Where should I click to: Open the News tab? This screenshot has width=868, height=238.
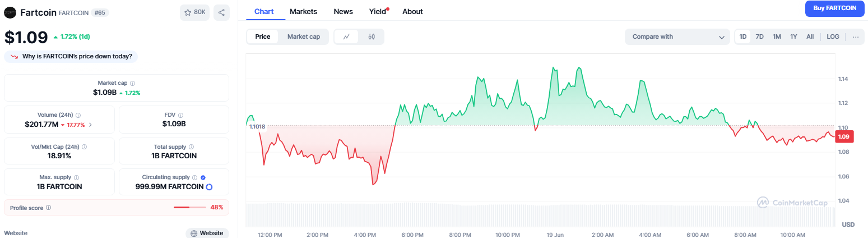[x=344, y=11]
